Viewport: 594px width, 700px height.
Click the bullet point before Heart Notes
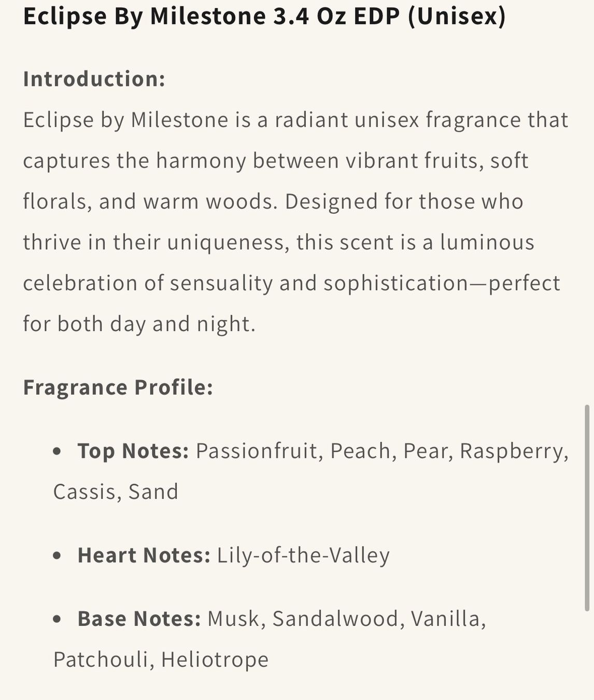click(x=58, y=556)
